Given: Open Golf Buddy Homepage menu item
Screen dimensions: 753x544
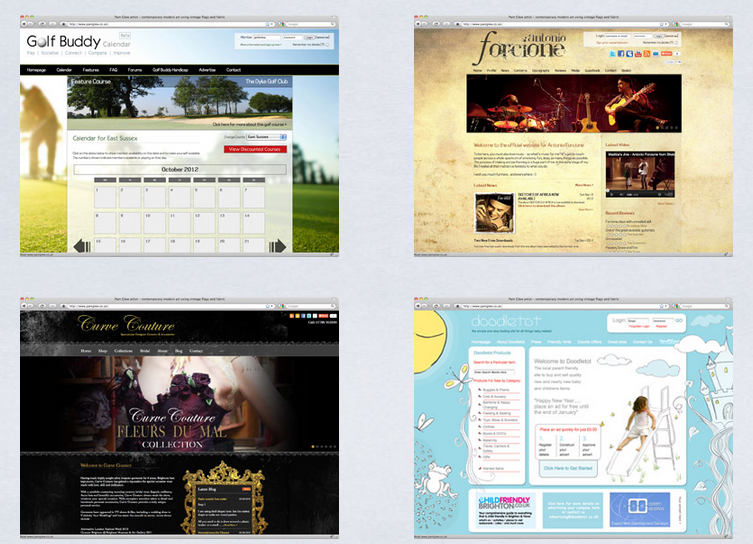Looking at the screenshot, I should pos(36,70).
